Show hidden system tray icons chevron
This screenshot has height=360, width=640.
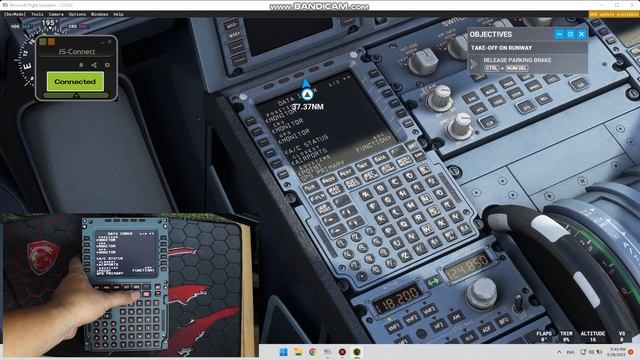pyautogui.click(x=559, y=352)
